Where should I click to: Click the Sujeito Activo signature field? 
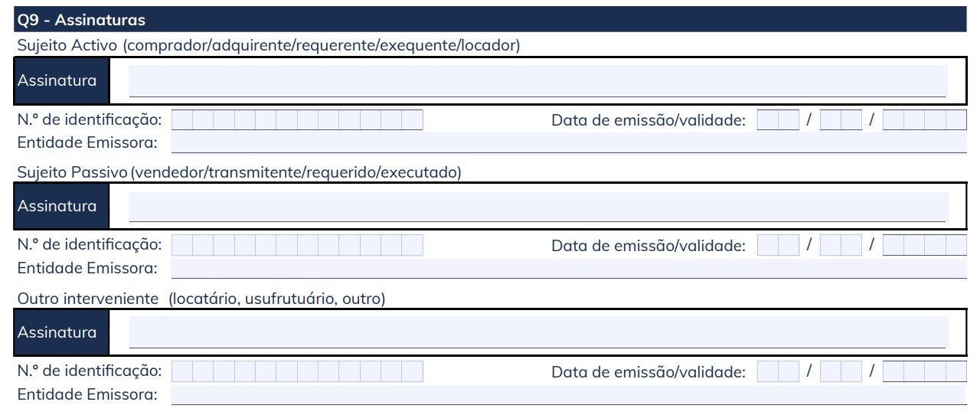[538, 80]
